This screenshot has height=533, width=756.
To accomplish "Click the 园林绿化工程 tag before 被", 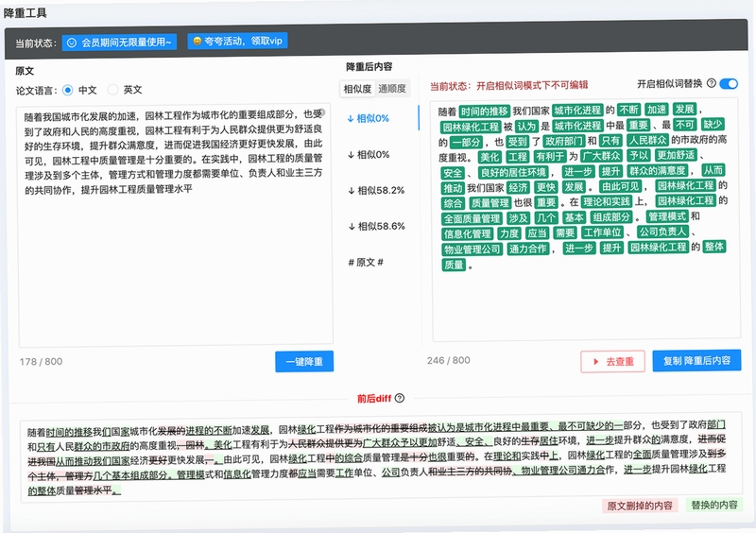I will (x=471, y=127).
